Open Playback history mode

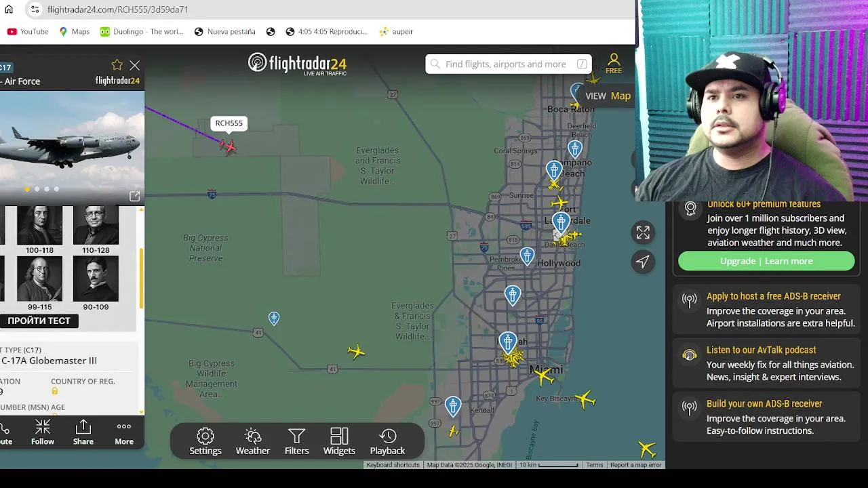(387, 442)
